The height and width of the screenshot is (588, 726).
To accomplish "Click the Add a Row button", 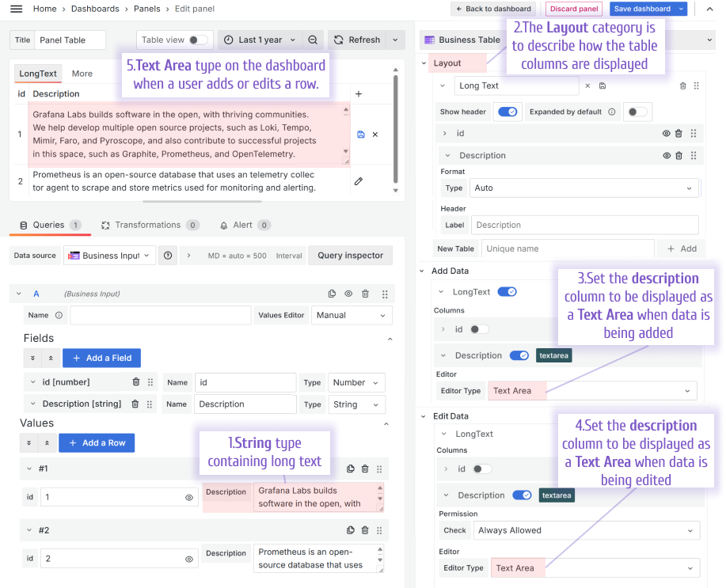I will (x=96, y=442).
